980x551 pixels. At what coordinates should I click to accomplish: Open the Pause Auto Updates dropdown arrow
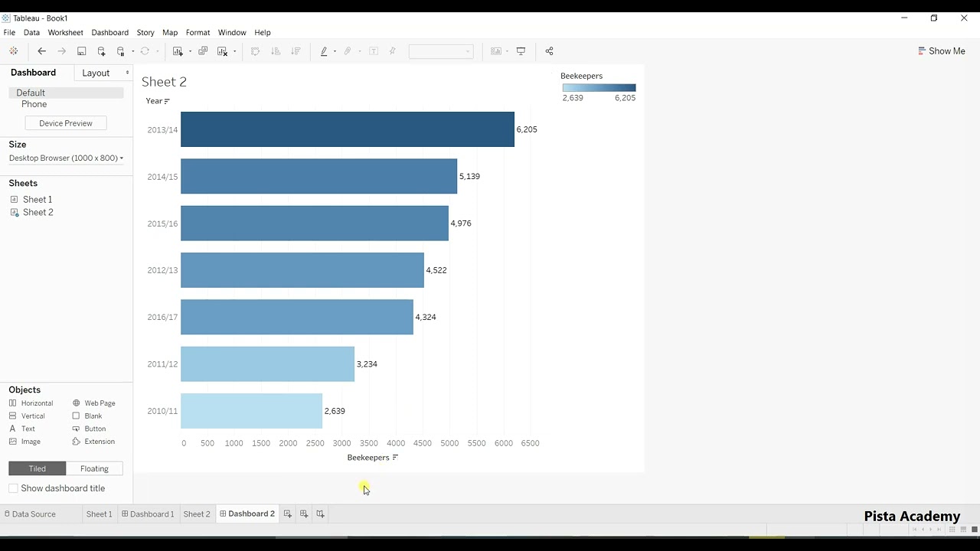click(x=132, y=51)
